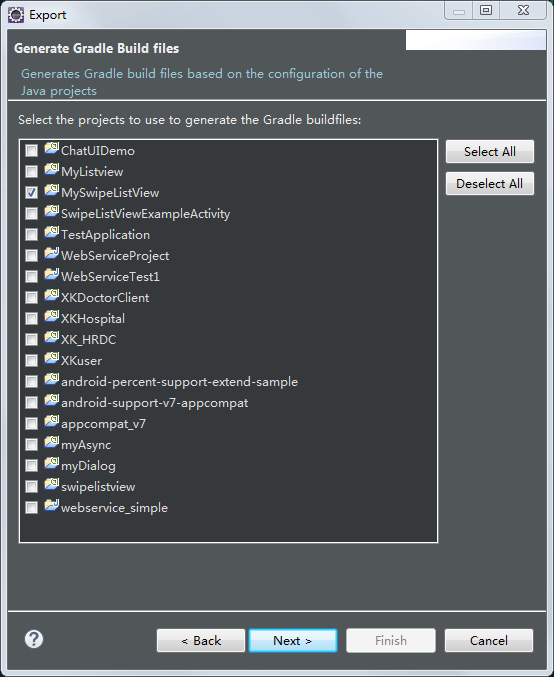
Task: Select the XK_HRDC project entry
Action: 89,340
